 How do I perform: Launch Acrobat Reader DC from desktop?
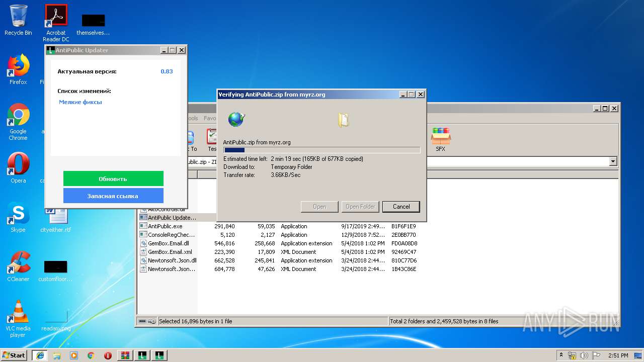[x=56, y=23]
